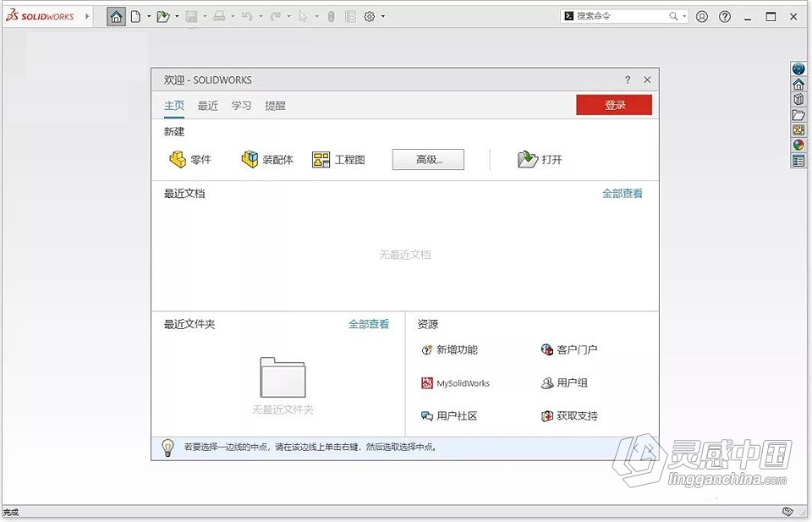The image size is (812, 522).
Task: Click the Open file icon in top toolbar
Action: [x=163, y=17]
